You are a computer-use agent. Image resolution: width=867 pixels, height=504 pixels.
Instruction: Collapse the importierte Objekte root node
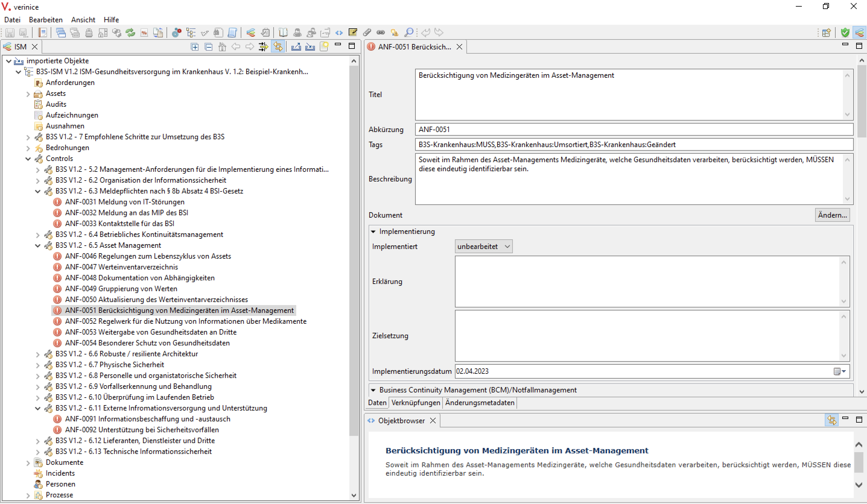tap(9, 61)
